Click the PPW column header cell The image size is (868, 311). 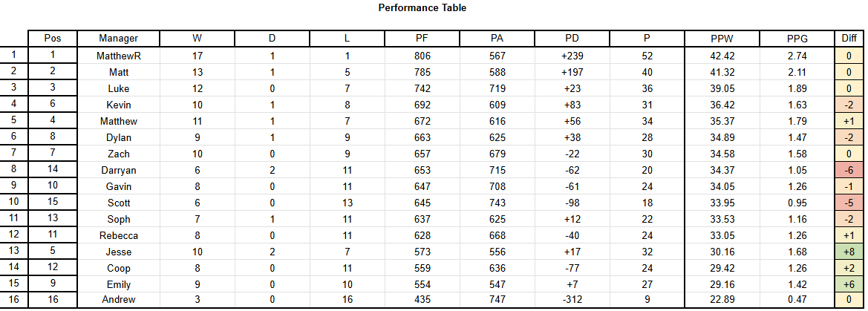click(x=722, y=38)
